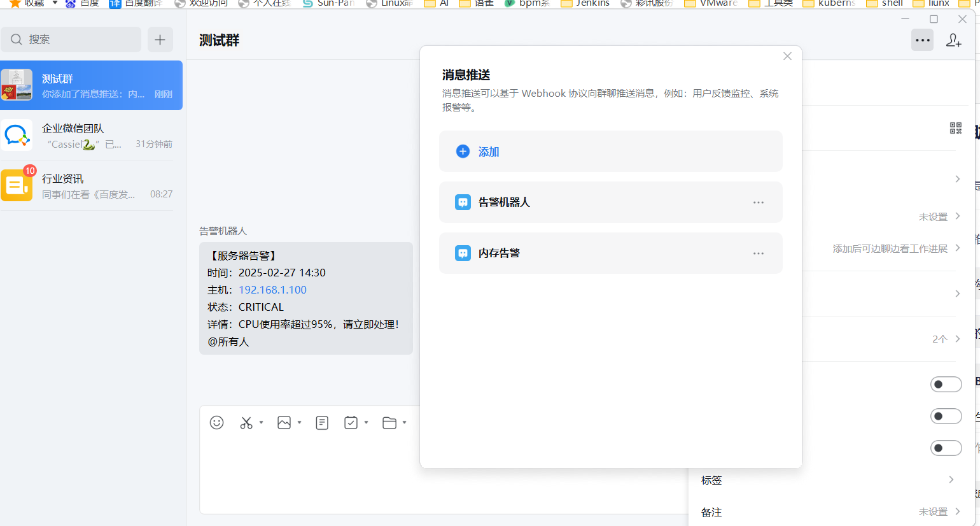
Task: Select the scissors screenshot tool
Action: pos(246,423)
